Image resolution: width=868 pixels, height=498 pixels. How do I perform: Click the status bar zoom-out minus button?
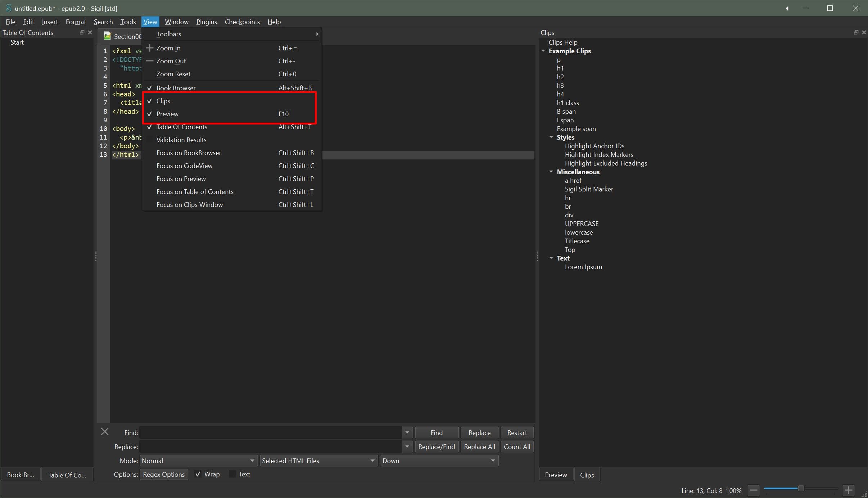point(753,490)
